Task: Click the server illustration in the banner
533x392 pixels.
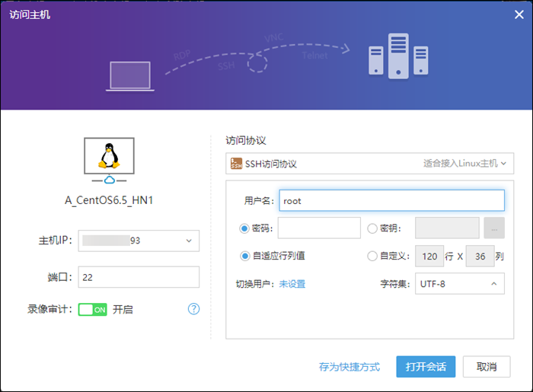Action: tap(388, 55)
